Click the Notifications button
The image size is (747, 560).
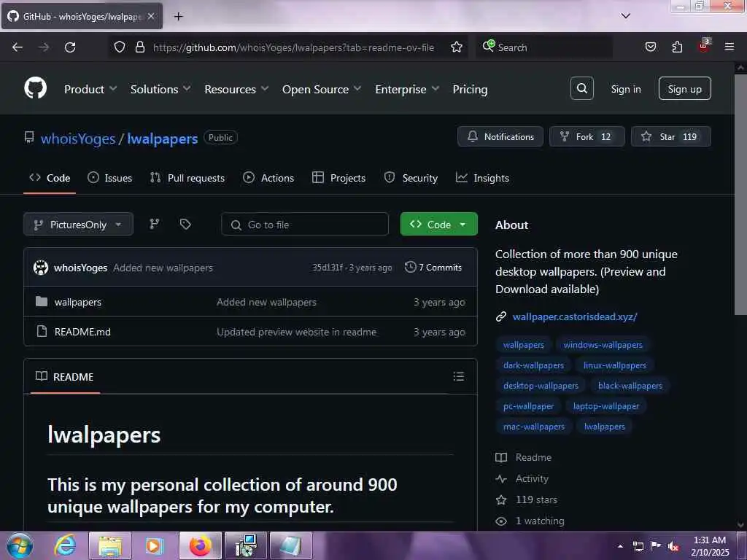(500, 136)
